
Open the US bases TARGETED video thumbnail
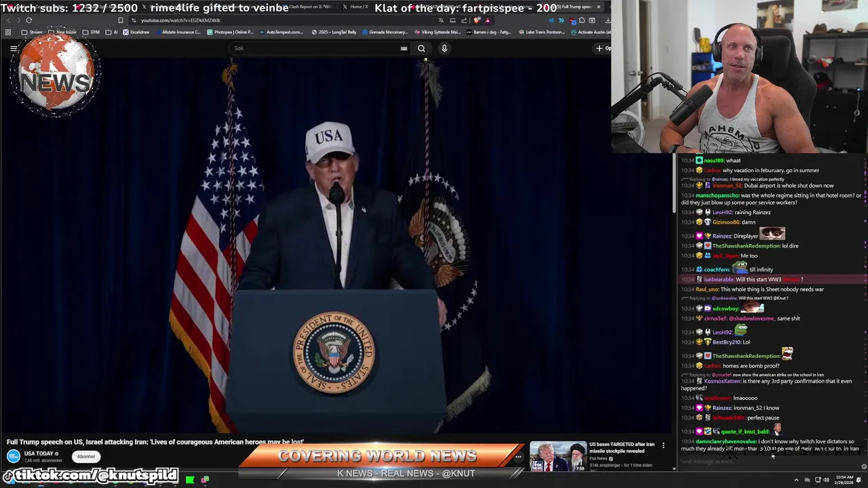[x=557, y=456]
